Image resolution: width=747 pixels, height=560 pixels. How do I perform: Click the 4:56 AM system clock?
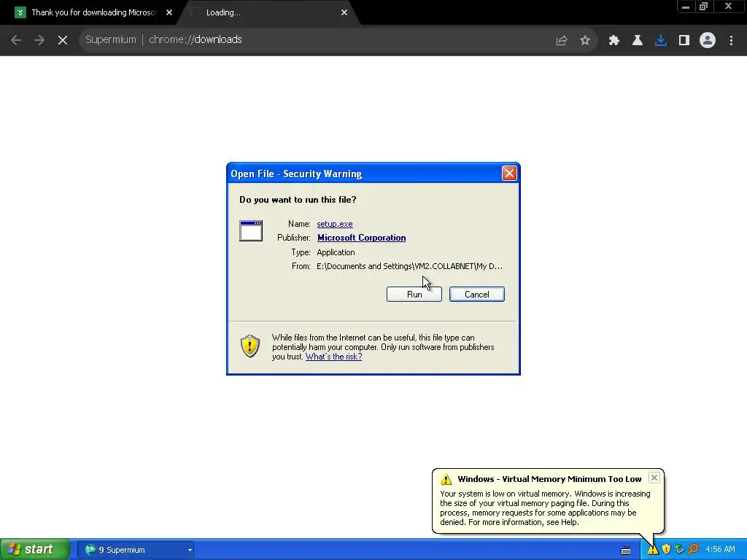[720, 550]
